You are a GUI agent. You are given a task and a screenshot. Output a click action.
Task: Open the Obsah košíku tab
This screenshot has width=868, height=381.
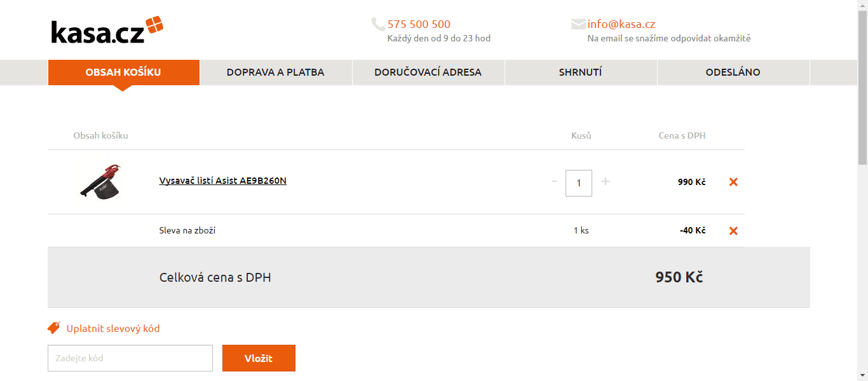point(123,73)
